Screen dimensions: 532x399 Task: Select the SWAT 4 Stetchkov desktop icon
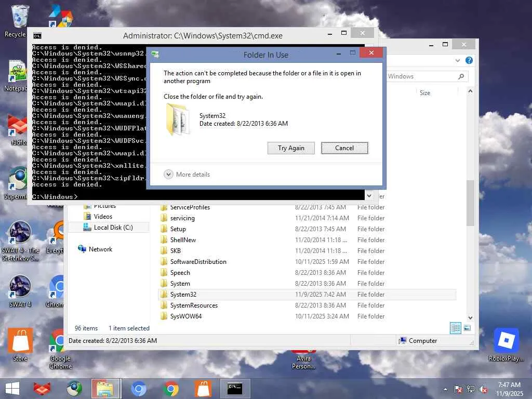click(20, 241)
